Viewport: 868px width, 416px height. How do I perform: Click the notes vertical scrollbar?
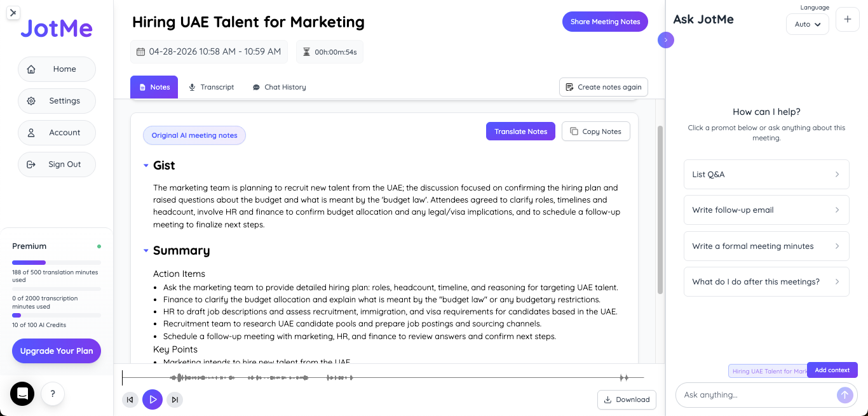[x=660, y=210]
